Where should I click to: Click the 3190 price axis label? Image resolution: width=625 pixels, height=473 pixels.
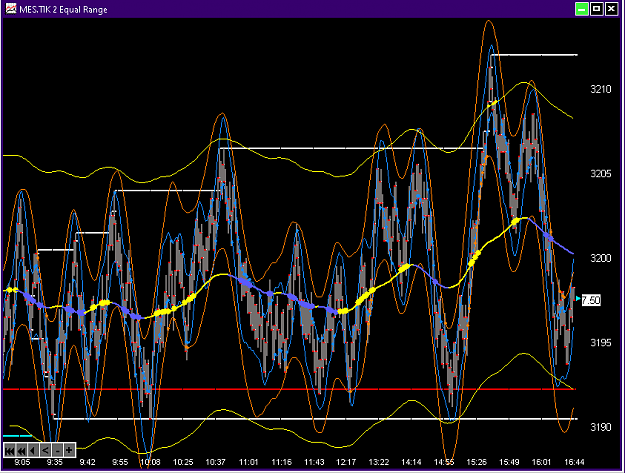[601, 427]
